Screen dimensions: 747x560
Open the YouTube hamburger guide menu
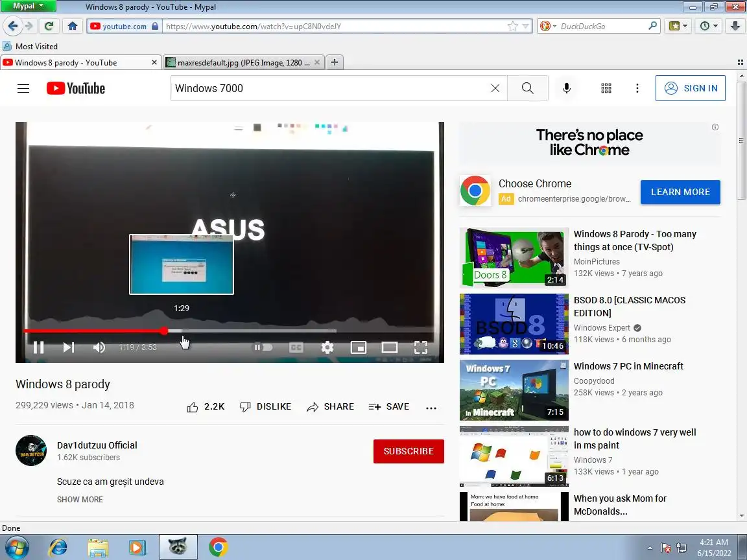point(23,88)
